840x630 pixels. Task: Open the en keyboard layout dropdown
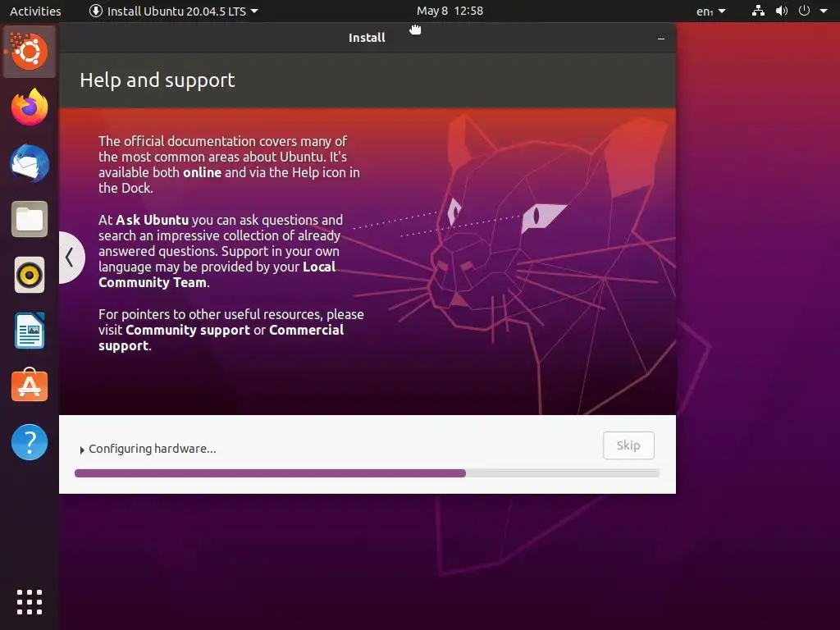click(711, 11)
